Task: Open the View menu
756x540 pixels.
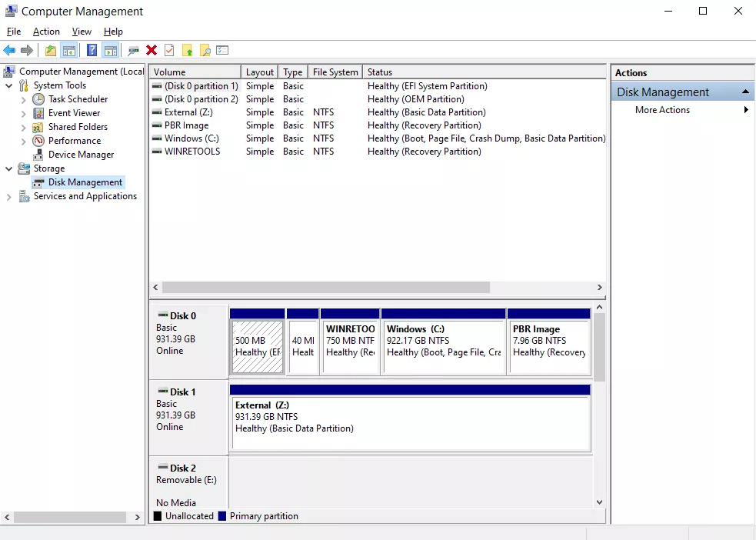Action: 82,32
